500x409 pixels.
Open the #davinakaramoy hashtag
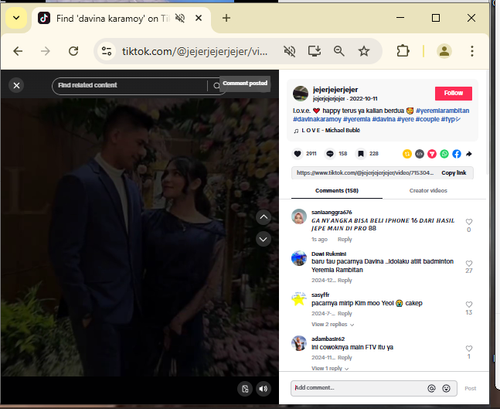(317, 119)
